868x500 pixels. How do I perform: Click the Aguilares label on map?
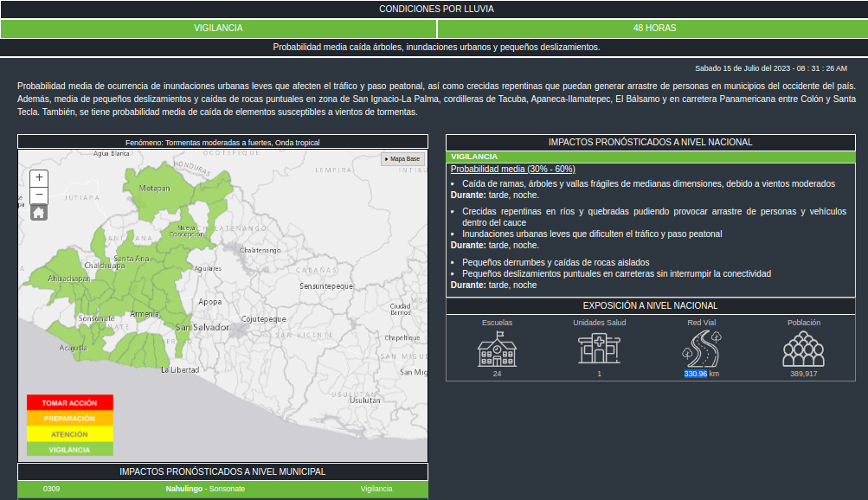(x=208, y=269)
